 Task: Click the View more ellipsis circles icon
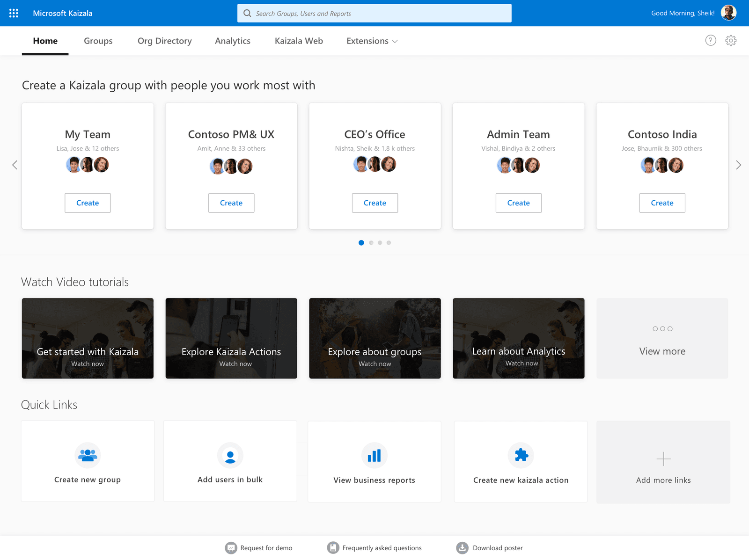[662, 329]
